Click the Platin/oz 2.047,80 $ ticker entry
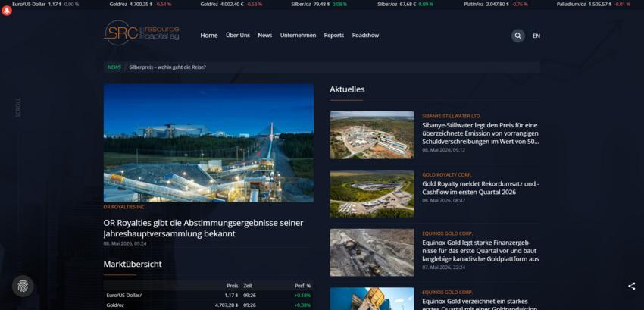The height and width of the screenshot is (310, 644). coord(496,4)
